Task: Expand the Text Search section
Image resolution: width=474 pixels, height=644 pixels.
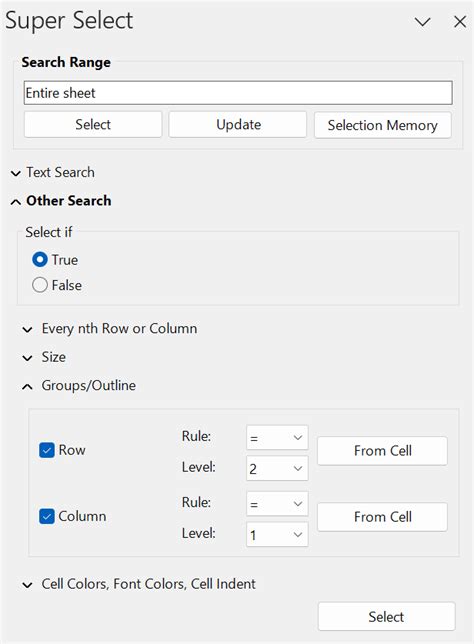Action: coord(53,172)
